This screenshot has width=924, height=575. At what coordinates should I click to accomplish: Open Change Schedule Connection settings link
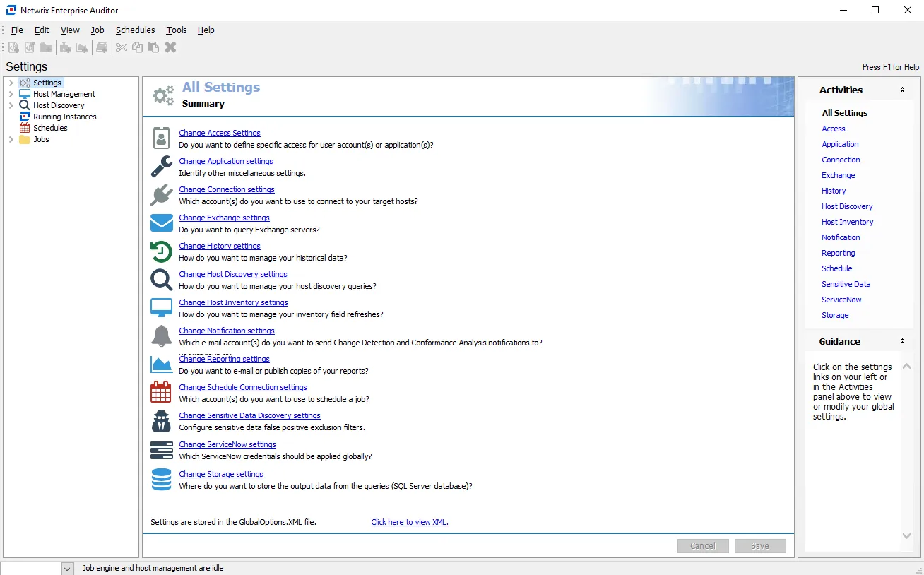point(243,387)
